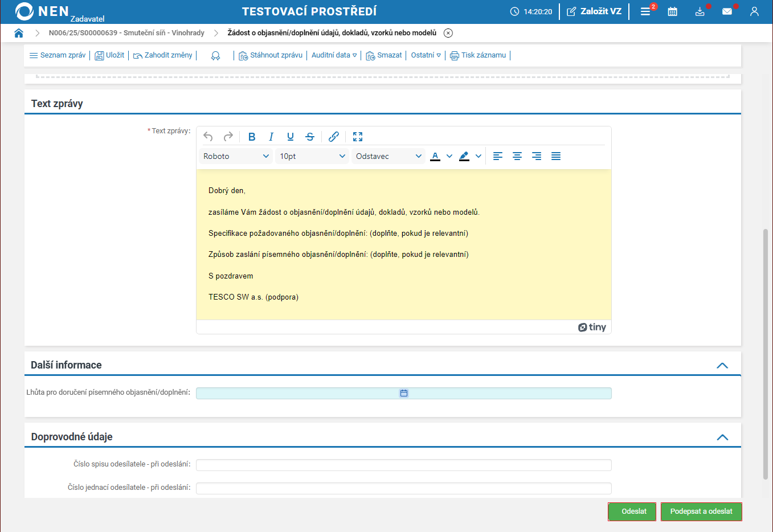Open fullscreen mode for the text editor
The height and width of the screenshot is (532, 773).
coord(358,137)
